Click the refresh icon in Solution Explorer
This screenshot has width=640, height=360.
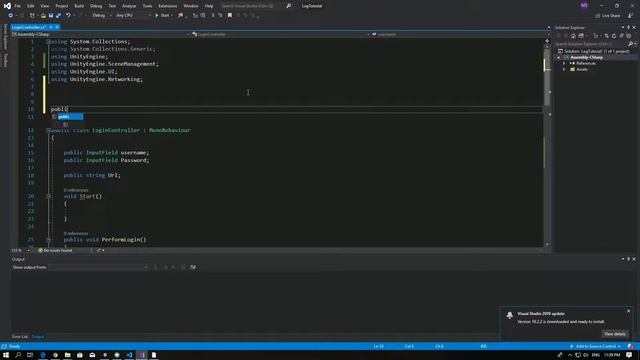pos(613,36)
